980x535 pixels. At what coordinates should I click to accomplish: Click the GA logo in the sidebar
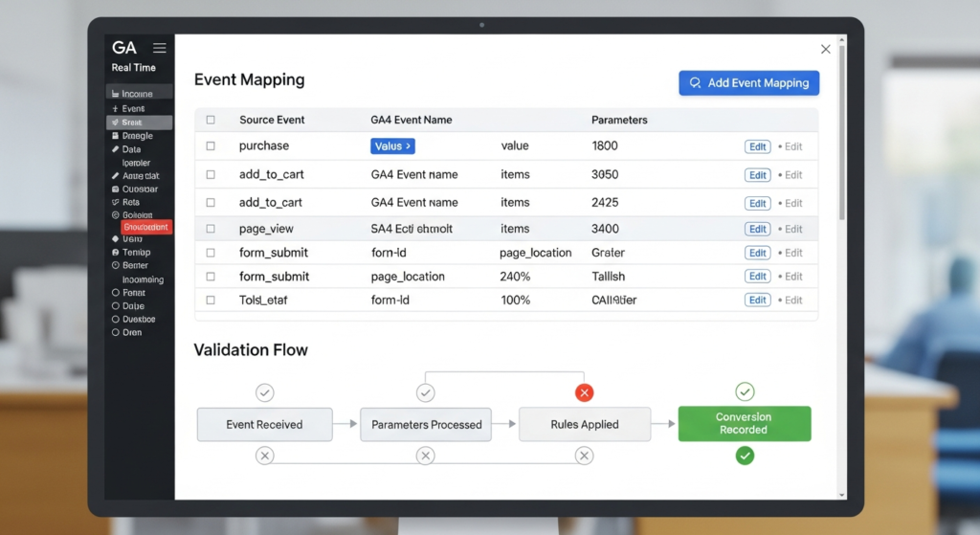point(123,48)
